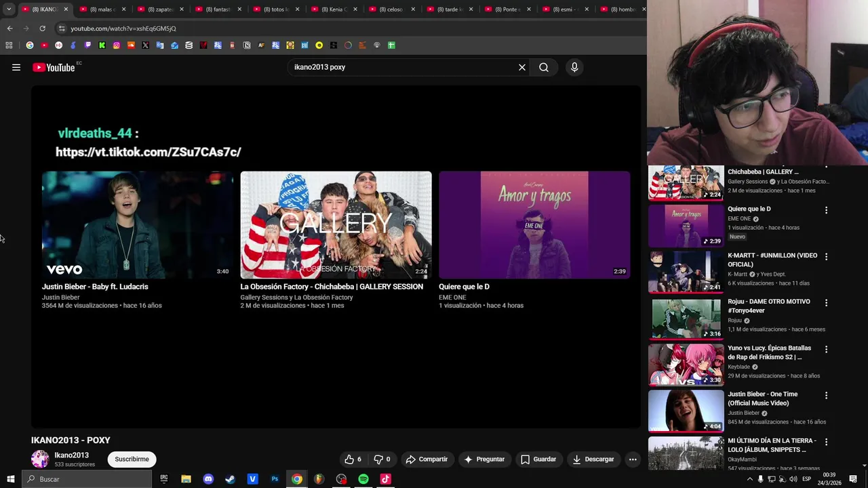
Task: Switch to the '(8) zapate' tab
Action: click(x=160, y=9)
